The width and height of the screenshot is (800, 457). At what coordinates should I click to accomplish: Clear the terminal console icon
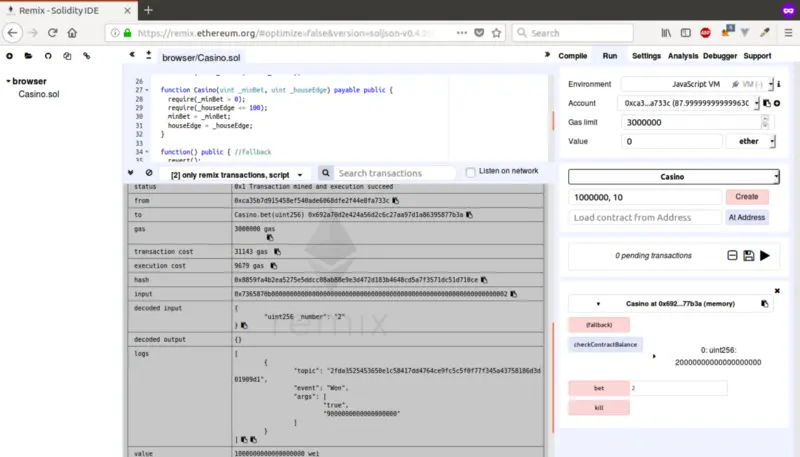coord(149,173)
